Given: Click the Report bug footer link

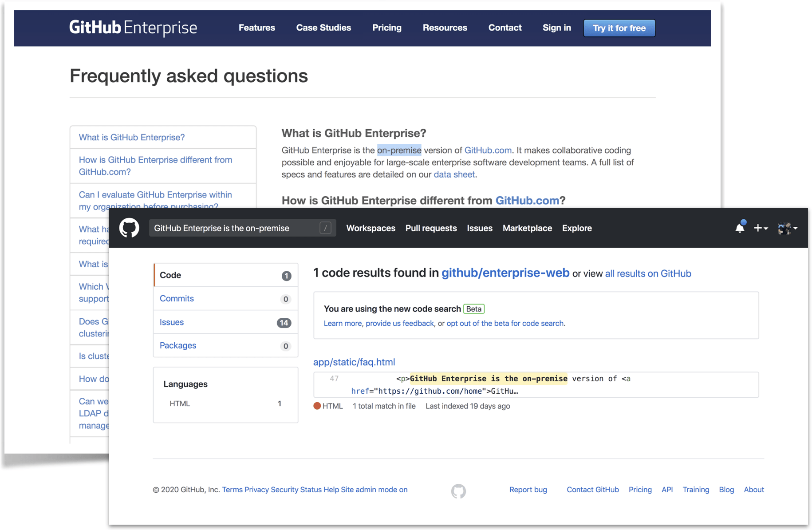Looking at the screenshot, I should (x=528, y=490).
